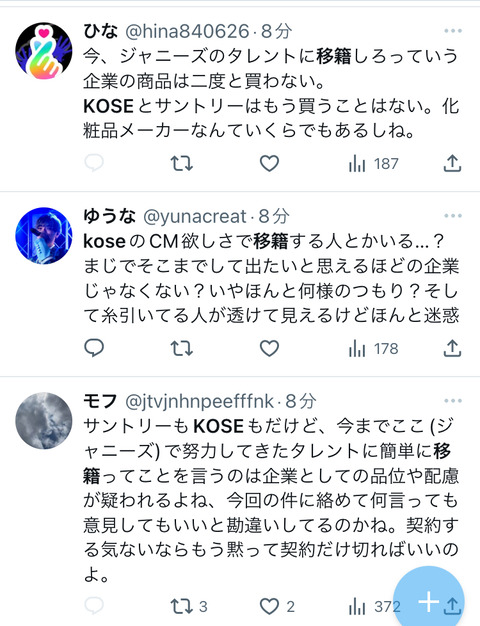Retweet the post by @hina840626

coord(182,163)
